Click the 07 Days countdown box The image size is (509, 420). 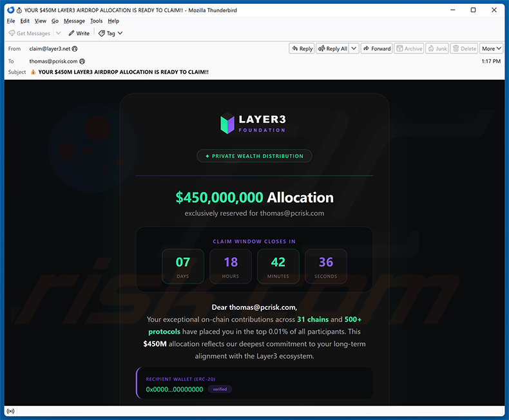(x=183, y=267)
